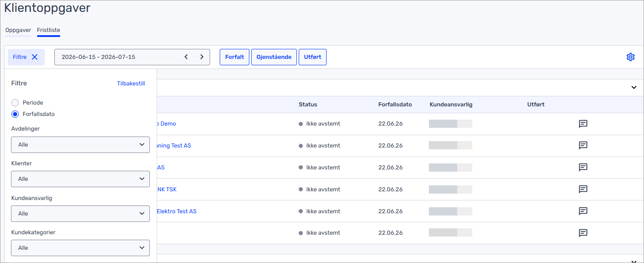Click the Gjenstående filter button
The height and width of the screenshot is (263, 644).
pyautogui.click(x=274, y=57)
